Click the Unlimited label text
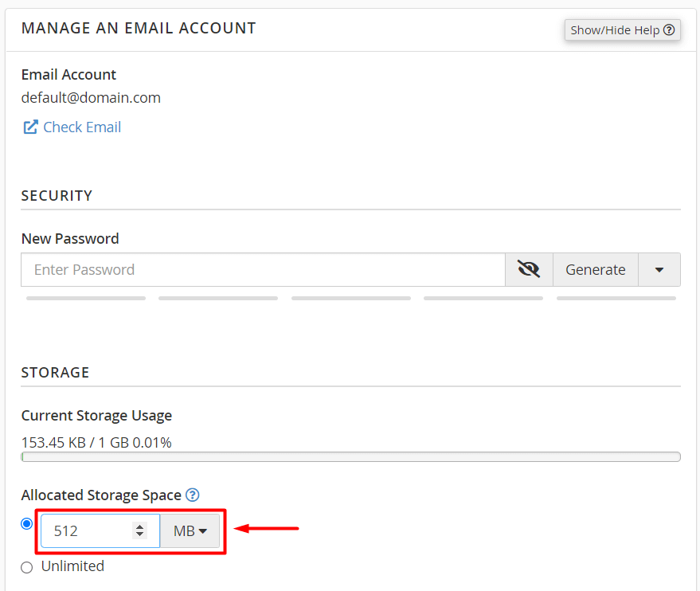The image size is (700, 591). (x=72, y=566)
